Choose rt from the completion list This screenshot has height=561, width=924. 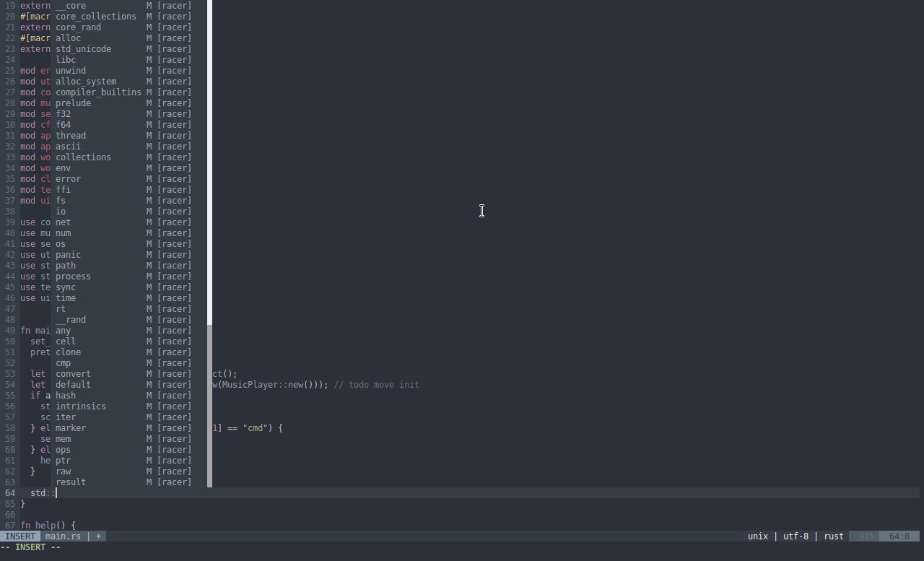[128, 309]
